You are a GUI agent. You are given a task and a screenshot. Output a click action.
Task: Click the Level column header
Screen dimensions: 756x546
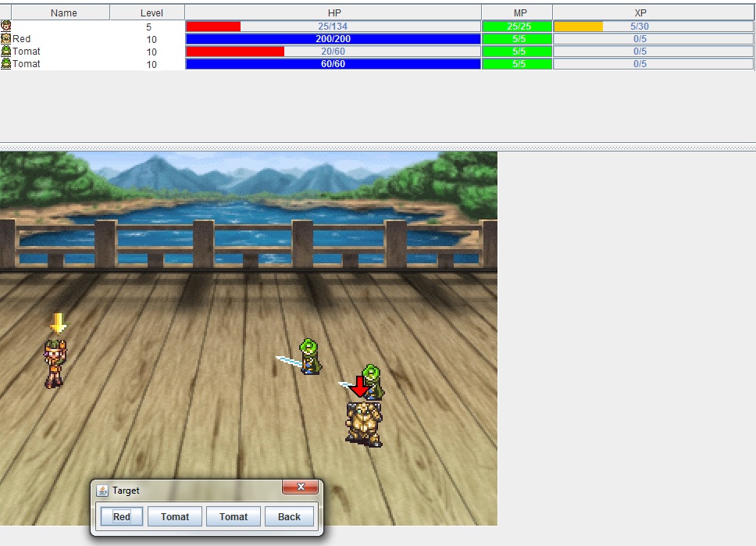(151, 12)
